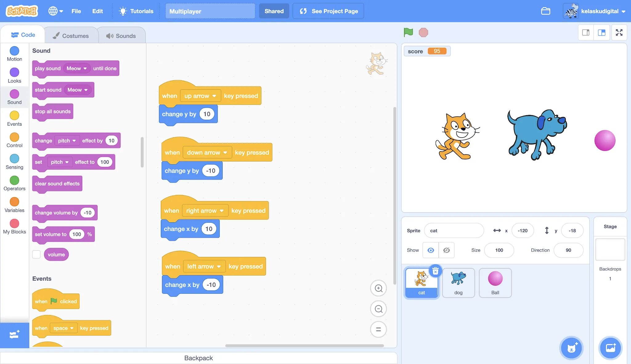Expand the down arrow key dropdown
Viewport: 631px width, 364px height.
coord(225,152)
